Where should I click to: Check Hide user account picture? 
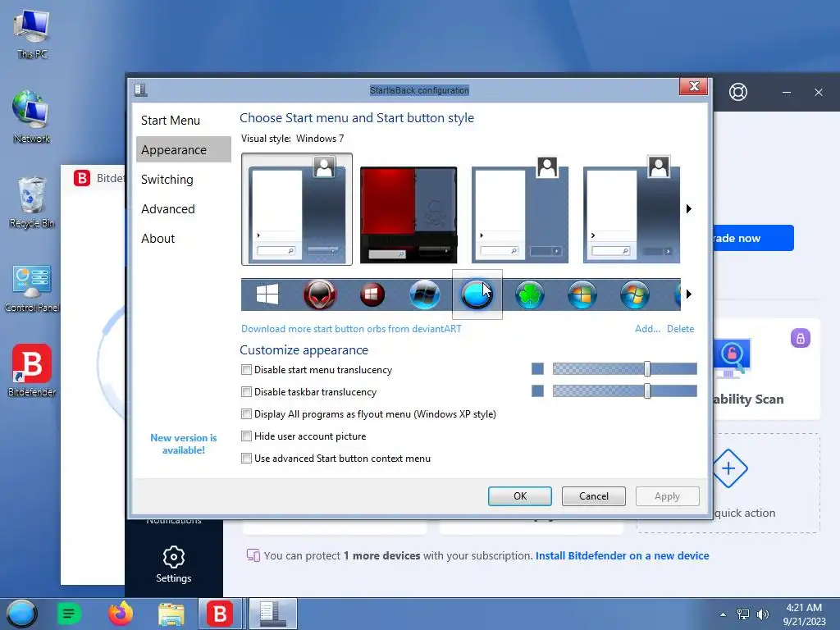[x=246, y=436]
